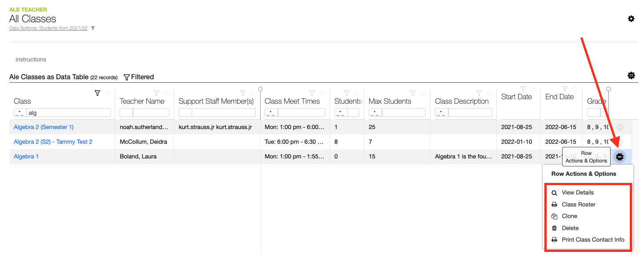Click teacher cell noah.sutherland…

click(x=144, y=127)
